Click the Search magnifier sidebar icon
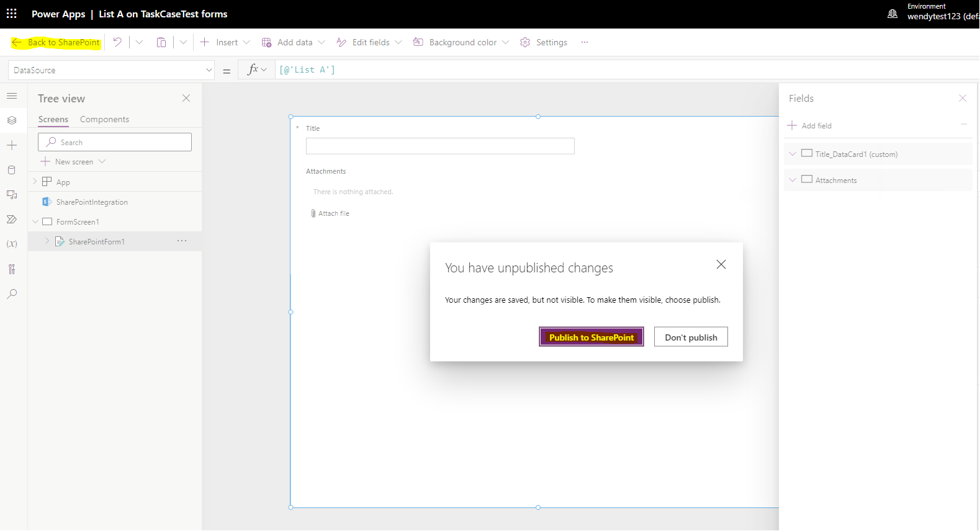 [12, 294]
